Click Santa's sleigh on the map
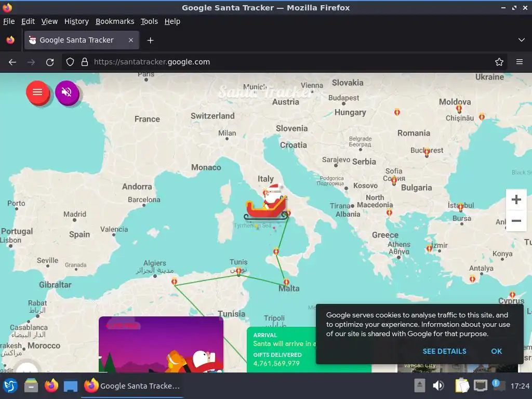Screen dimensions: 532x399 (267, 203)
